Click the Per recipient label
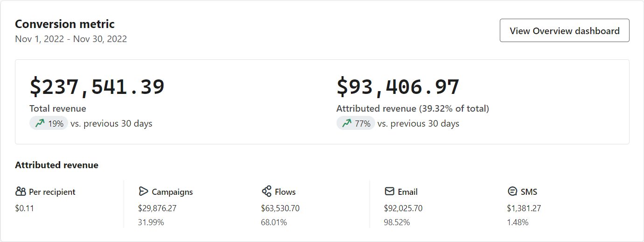The height and width of the screenshot is (242, 644). [x=52, y=192]
